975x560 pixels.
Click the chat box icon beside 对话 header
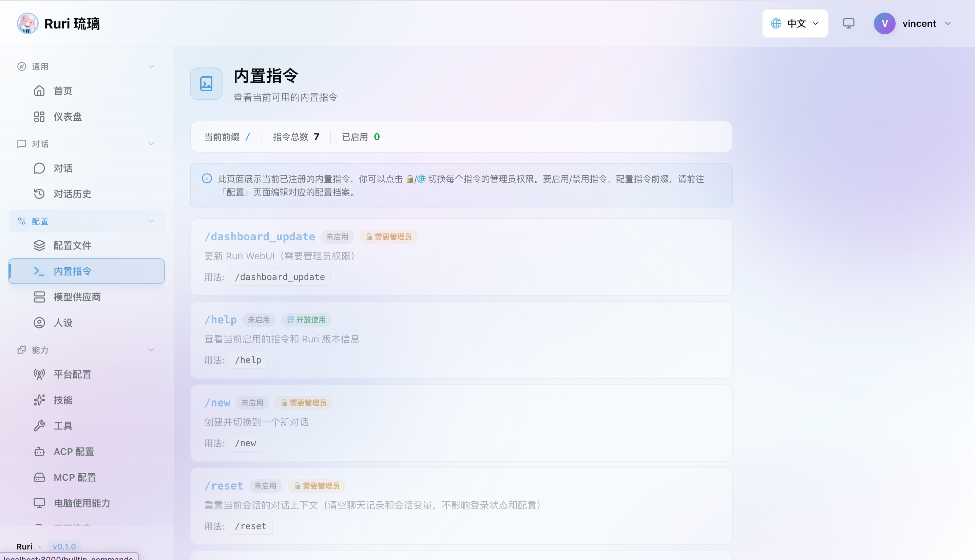[x=22, y=144]
